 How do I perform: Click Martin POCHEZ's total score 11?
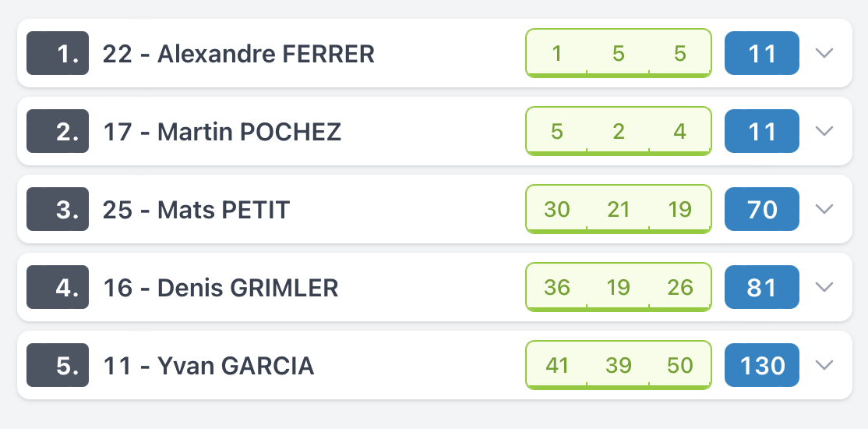[x=762, y=131]
